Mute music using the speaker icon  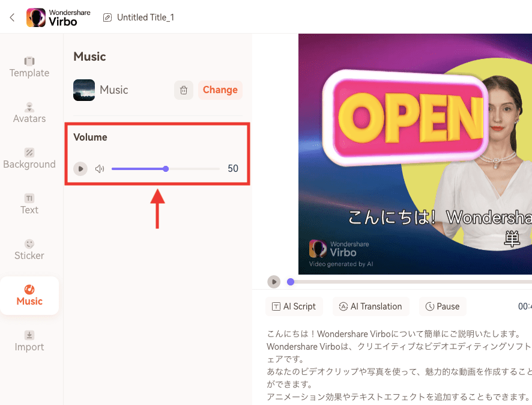coord(100,169)
